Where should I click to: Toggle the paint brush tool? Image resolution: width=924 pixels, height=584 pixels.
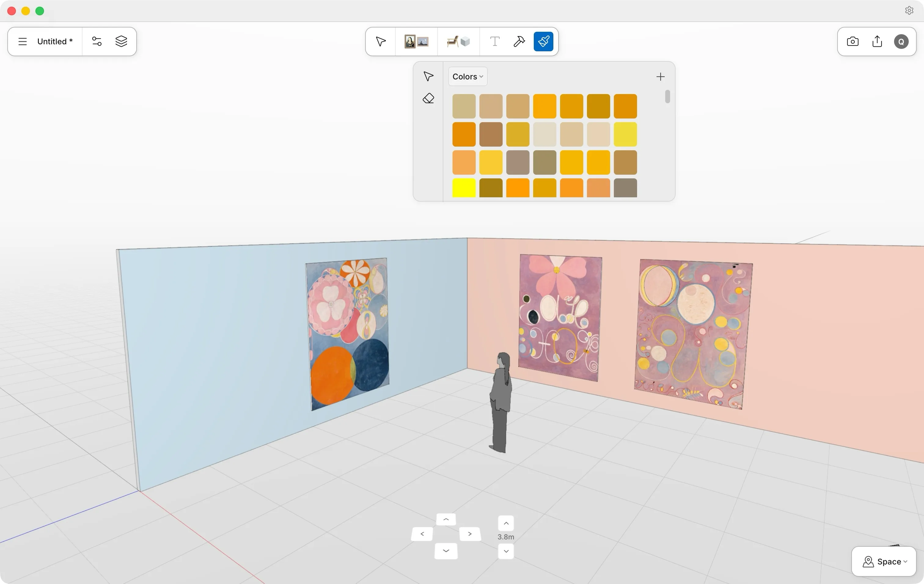coord(543,42)
